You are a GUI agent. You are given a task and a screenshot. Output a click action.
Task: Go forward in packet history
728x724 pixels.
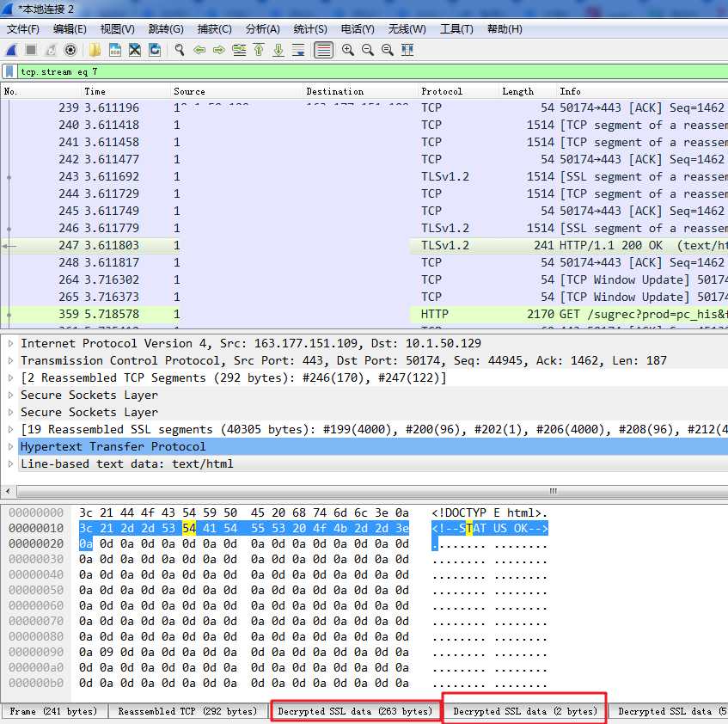[218, 50]
